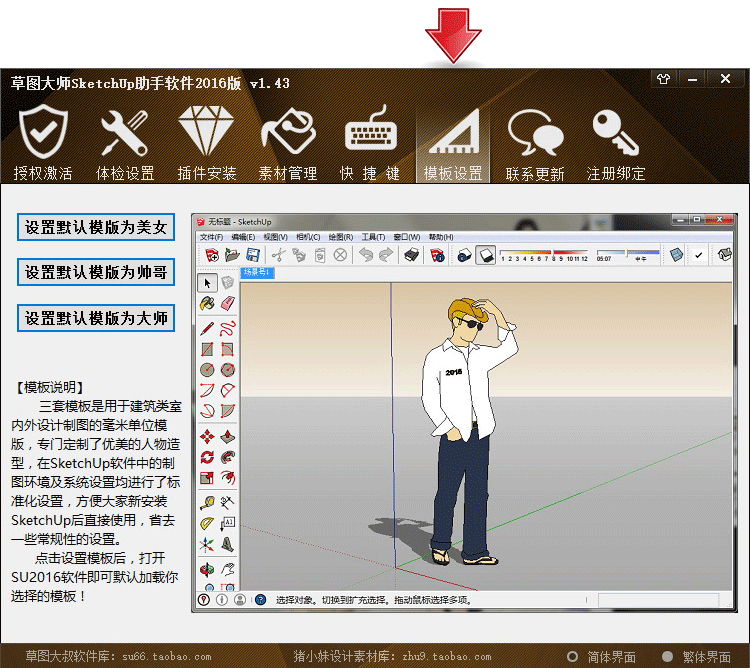Select the Rotate tool
Image resolution: width=750 pixels, height=668 pixels.
[207, 457]
